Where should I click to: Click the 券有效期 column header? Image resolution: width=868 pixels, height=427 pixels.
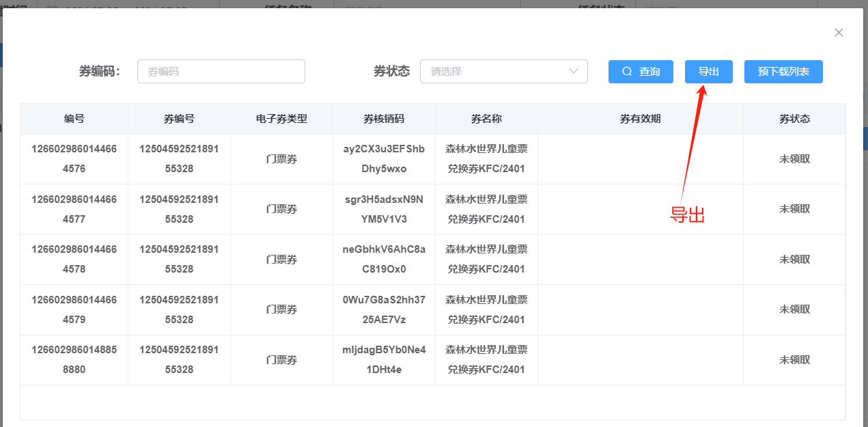pos(640,119)
